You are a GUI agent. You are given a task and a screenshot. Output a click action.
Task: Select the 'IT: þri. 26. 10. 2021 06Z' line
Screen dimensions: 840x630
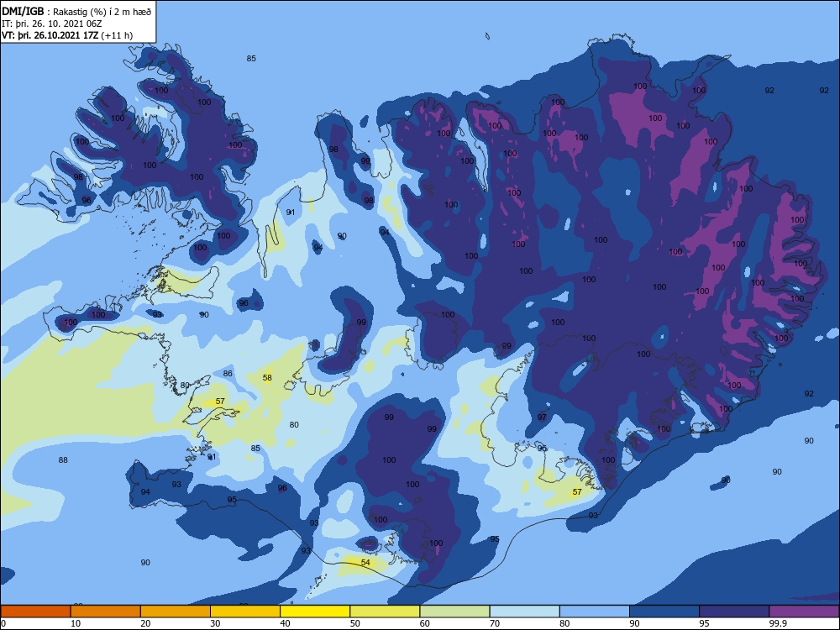(52, 24)
